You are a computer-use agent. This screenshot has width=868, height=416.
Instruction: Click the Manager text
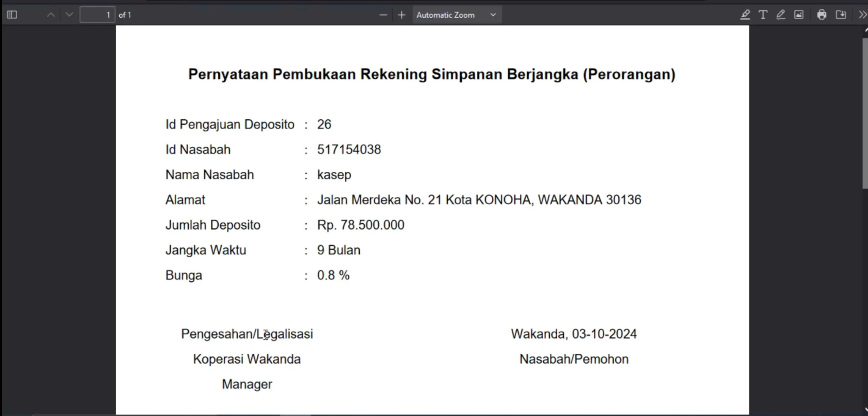(247, 384)
